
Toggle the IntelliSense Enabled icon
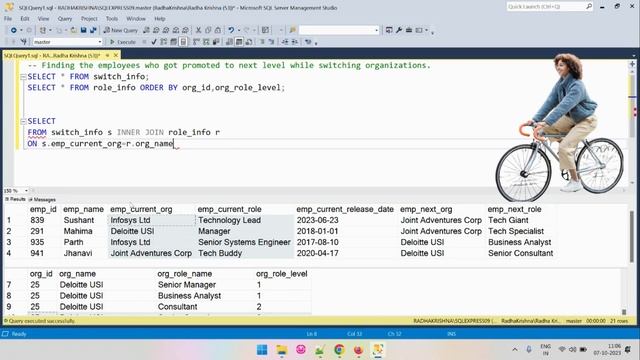[x=183, y=42]
